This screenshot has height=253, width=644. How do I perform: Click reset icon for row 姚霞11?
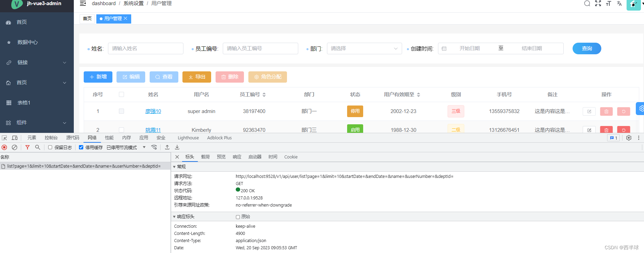click(x=624, y=130)
